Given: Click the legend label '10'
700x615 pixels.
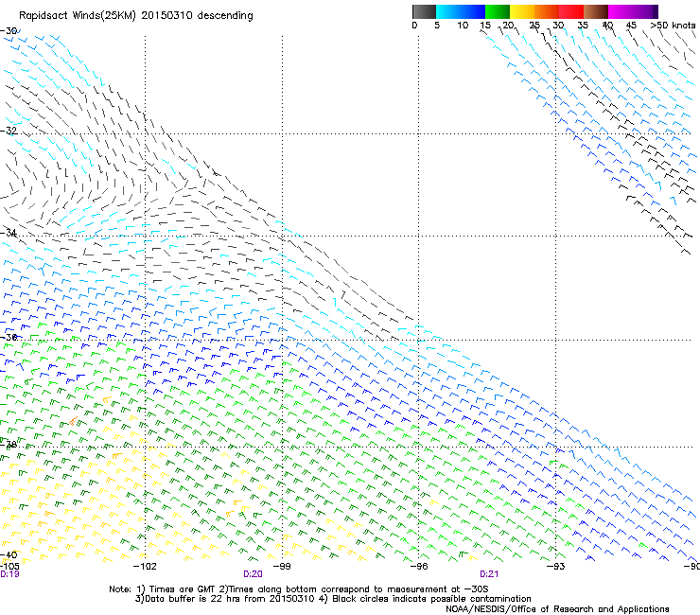Looking at the screenshot, I should (463, 26).
